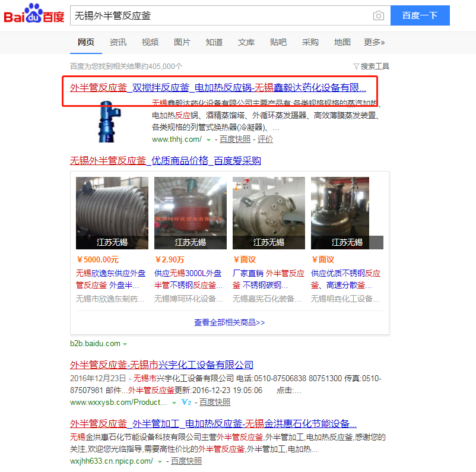Open result 外半管反应釜_双搅拌反应釜 title link

tap(218, 88)
